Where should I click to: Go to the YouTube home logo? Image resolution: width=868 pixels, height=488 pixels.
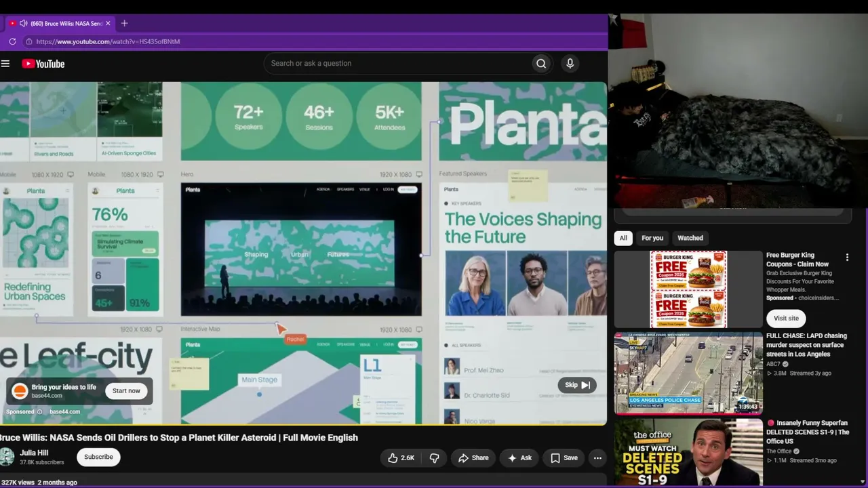coord(43,64)
